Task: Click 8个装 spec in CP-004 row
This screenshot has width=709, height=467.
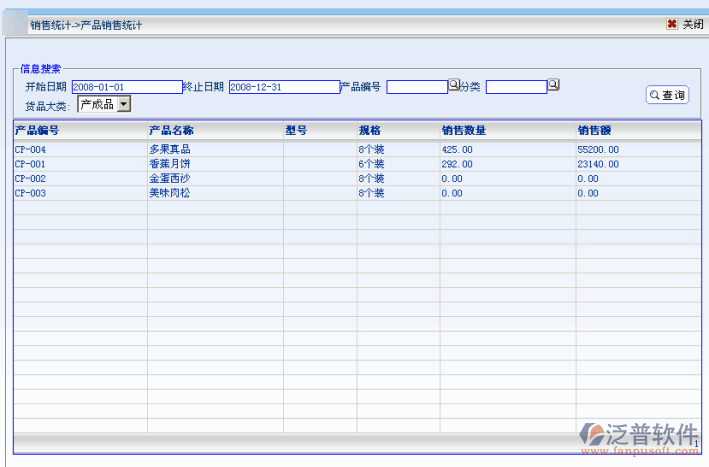Action: 372,150
